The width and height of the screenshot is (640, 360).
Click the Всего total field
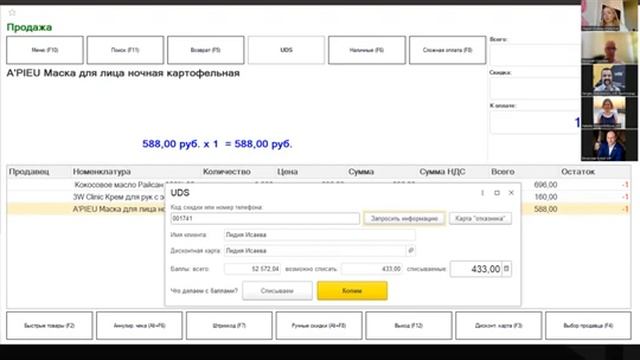coord(535,55)
